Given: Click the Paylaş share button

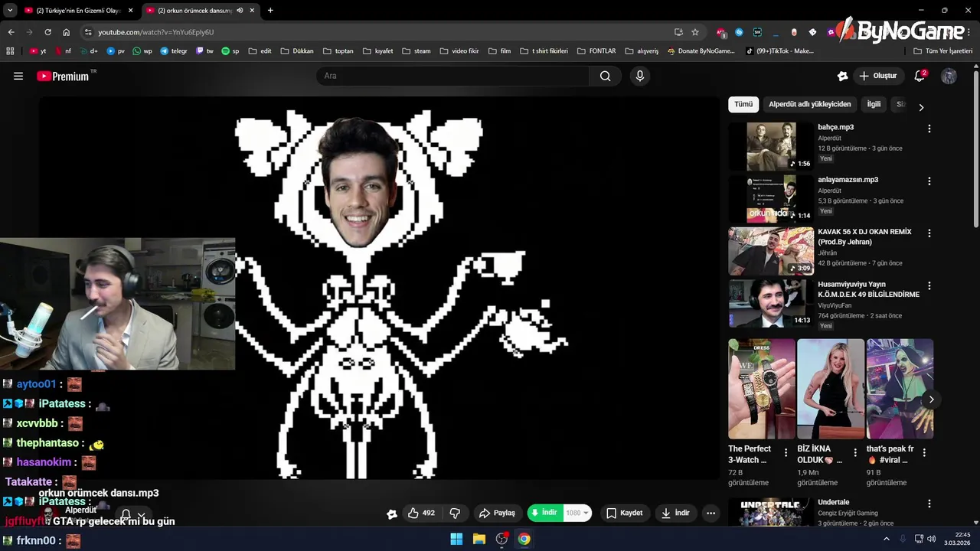Looking at the screenshot, I should click(x=498, y=513).
